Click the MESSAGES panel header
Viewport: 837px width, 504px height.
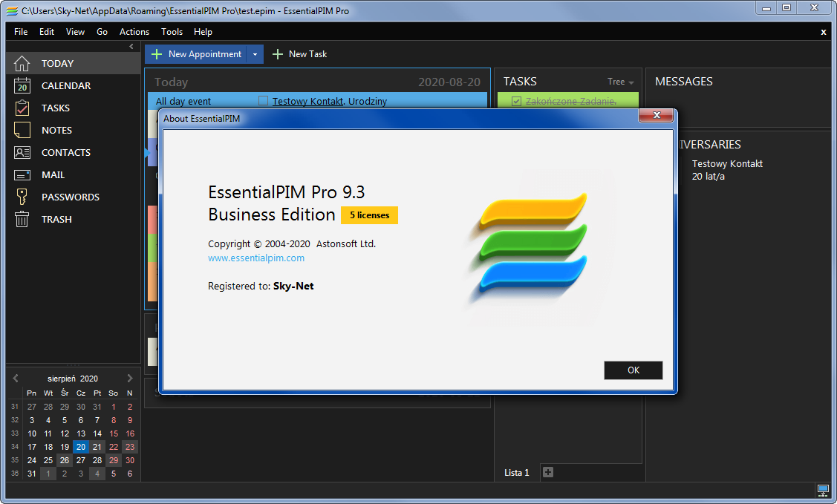(x=684, y=82)
